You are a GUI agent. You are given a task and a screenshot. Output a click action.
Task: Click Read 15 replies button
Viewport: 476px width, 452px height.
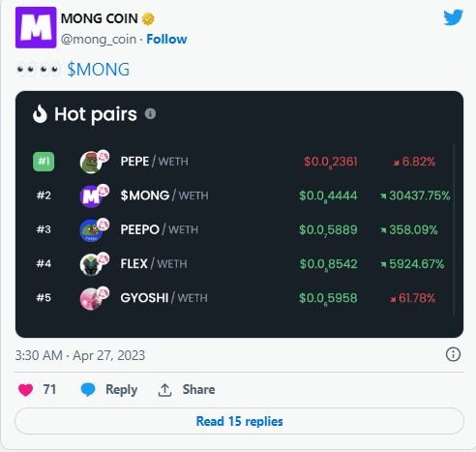(239, 421)
